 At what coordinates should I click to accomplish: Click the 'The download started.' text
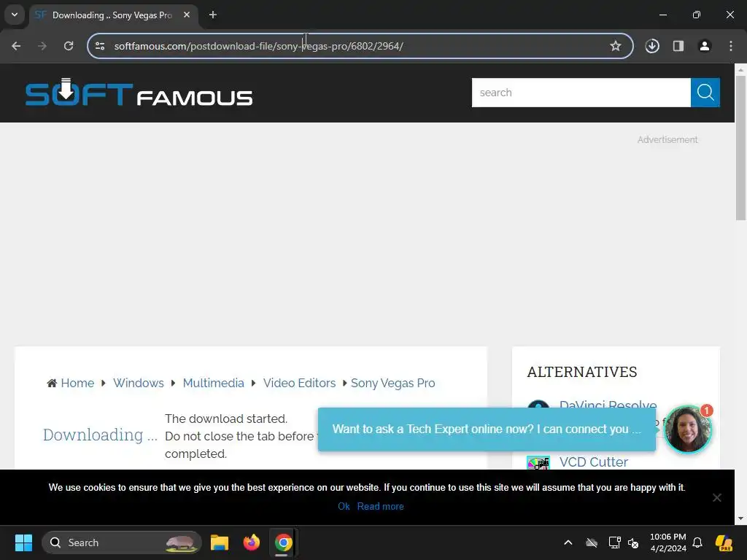pyautogui.click(x=226, y=419)
